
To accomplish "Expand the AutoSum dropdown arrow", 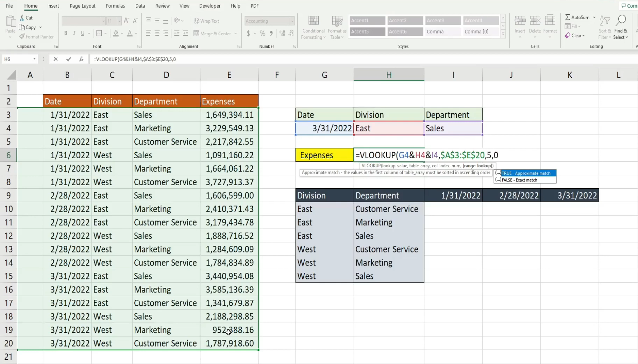I will coord(594,17).
